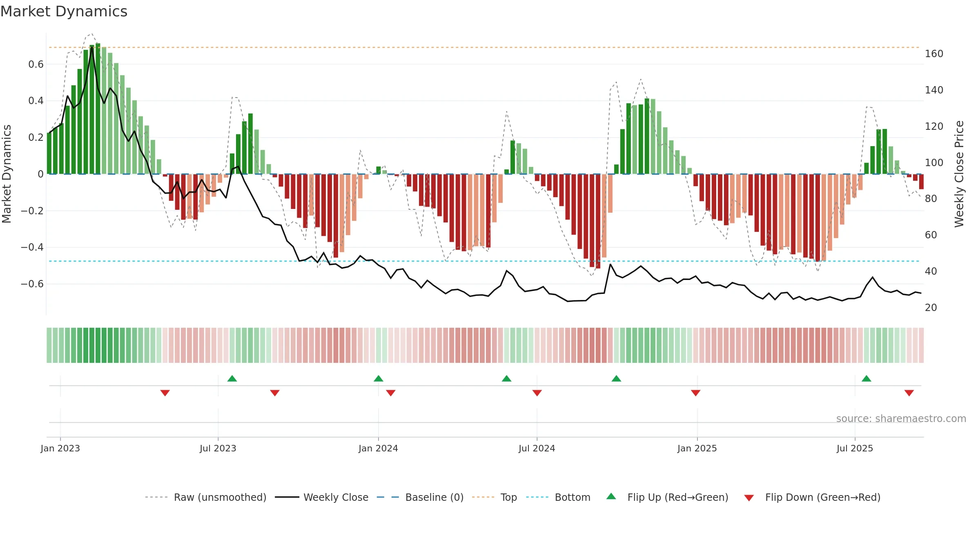Click the flip-up marker before Jul 2024
Image resolution: width=980 pixels, height=551 pixels.
[507, 378]
